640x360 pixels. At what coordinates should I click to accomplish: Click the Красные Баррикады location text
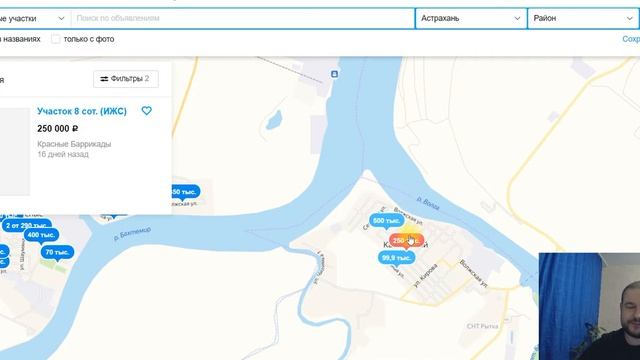pos(74,144)
